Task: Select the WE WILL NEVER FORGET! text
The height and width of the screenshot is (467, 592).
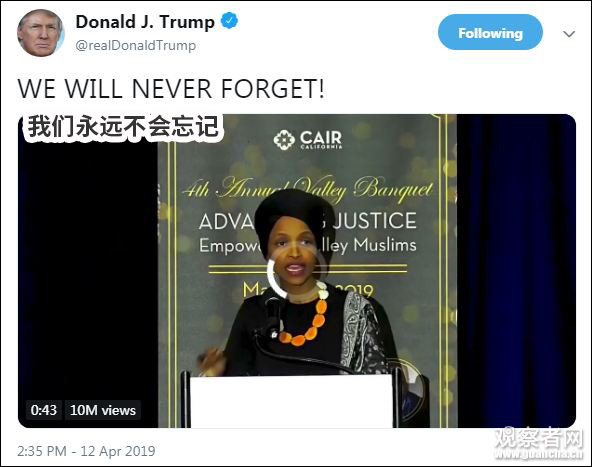Action: click(x=171, y=89)
